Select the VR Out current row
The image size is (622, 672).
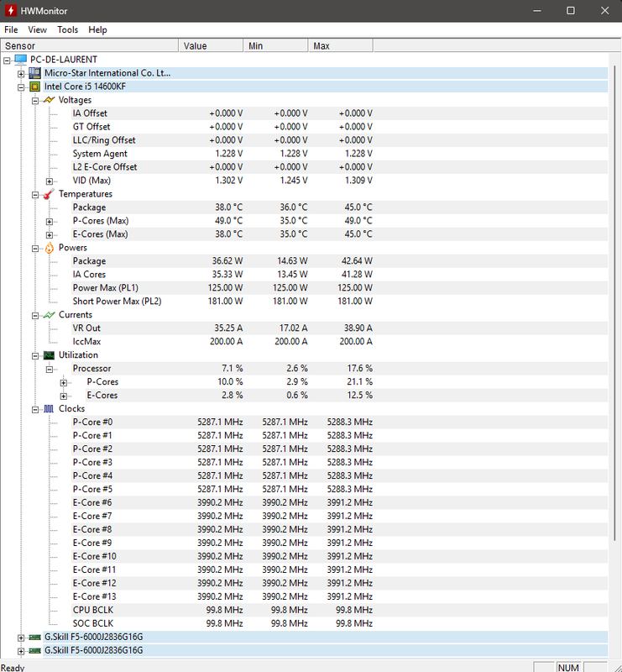[339, 328]
